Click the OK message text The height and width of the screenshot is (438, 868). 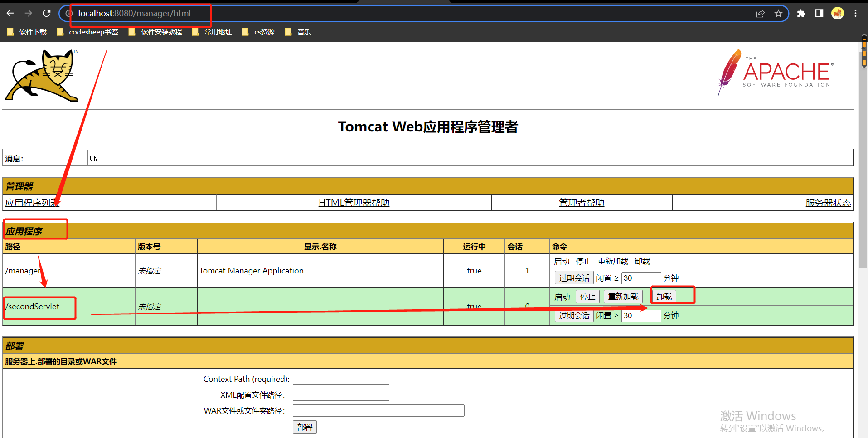click(93, 158)
